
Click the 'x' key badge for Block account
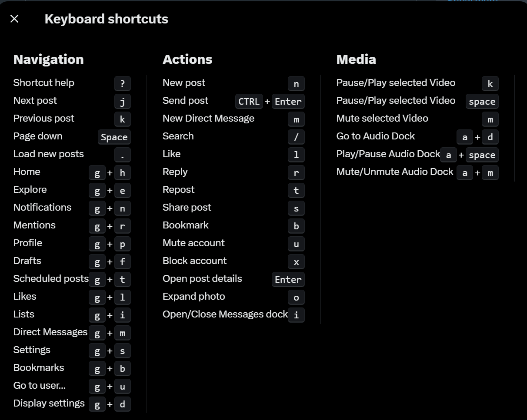tap(296, 261)
